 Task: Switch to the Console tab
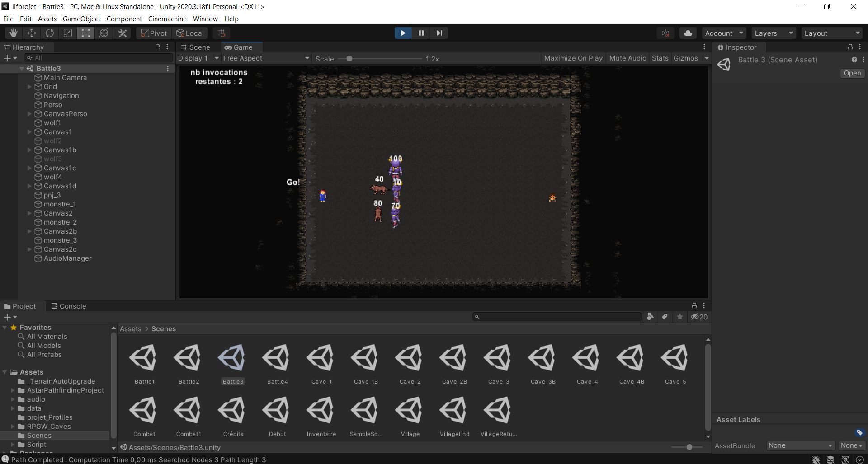68,306
